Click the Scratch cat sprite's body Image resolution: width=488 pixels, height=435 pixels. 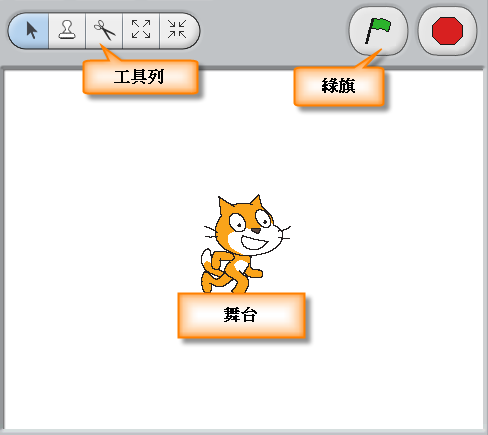237,269
